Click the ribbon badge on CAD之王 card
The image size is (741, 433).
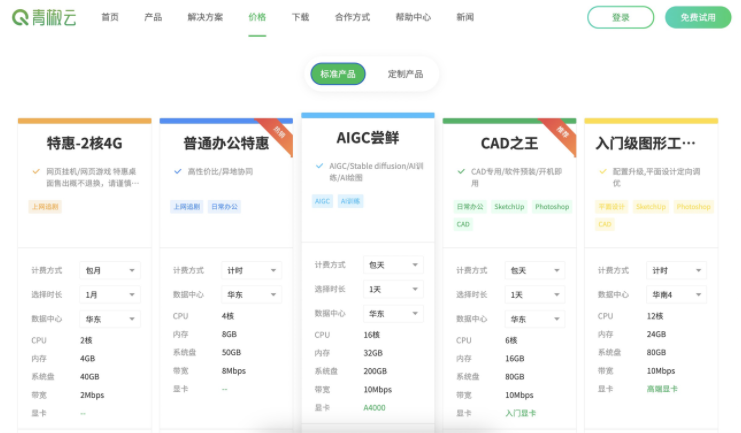pyautogui.click(x=563, y=133)
